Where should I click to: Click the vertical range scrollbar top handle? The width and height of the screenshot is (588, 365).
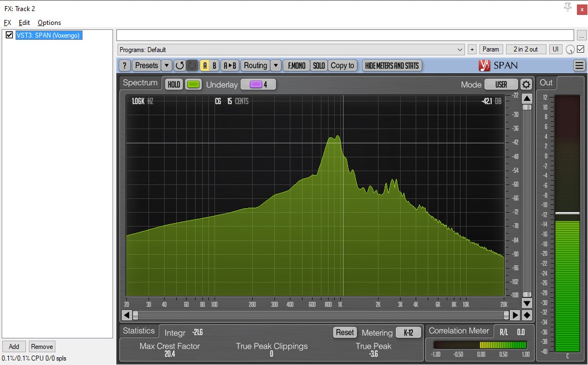[x=527, y=107]
